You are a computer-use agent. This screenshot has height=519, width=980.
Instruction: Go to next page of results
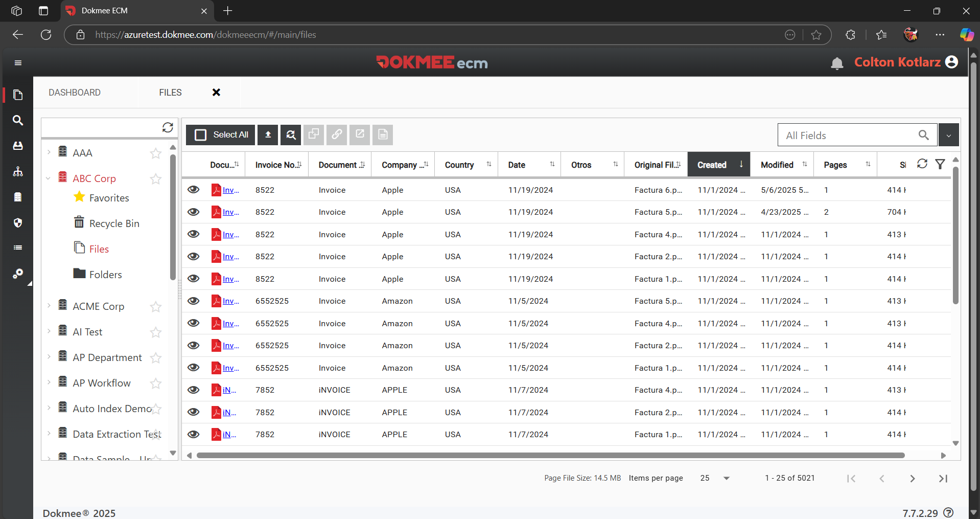913,479
